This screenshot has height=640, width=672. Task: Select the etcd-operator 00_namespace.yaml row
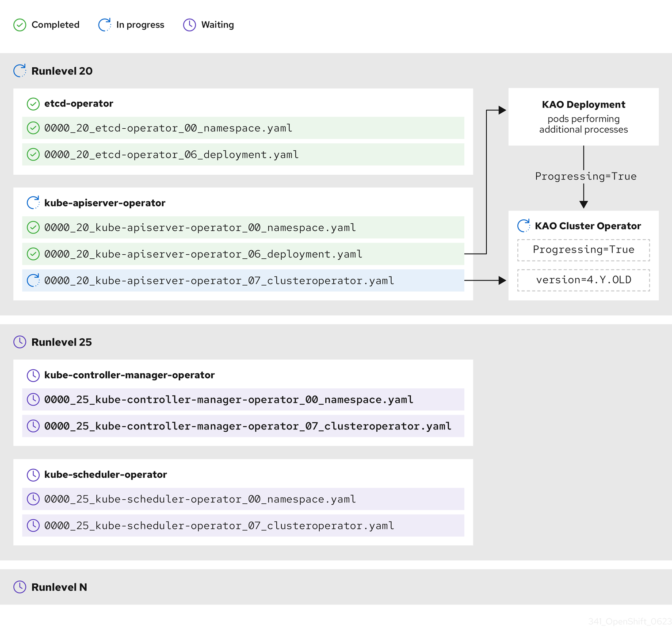tap(243, 128)
